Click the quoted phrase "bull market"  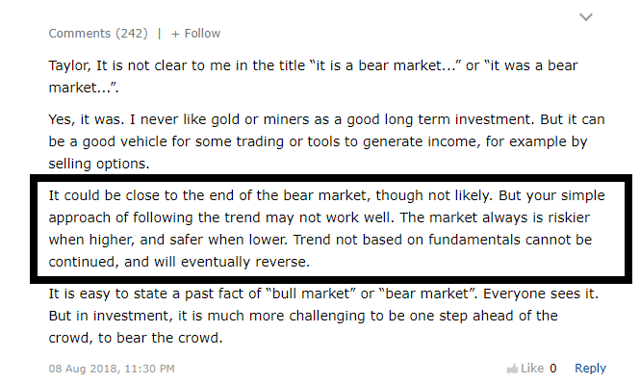(310, 294)
